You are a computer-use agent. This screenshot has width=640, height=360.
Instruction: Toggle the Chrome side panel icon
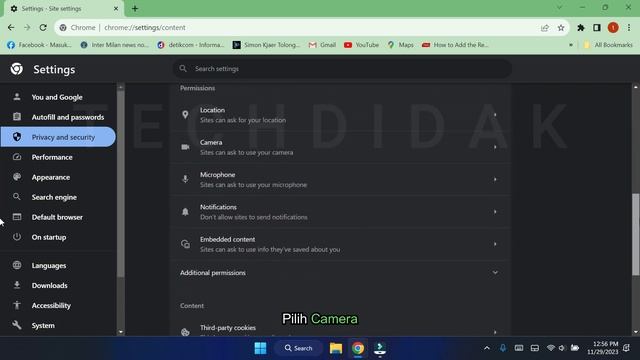[597, 28]
